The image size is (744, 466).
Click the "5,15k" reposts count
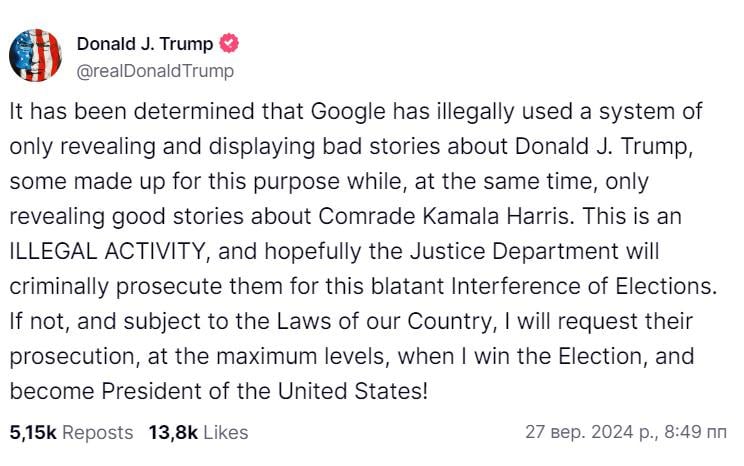pyautogui.click(x=34, y=432)
